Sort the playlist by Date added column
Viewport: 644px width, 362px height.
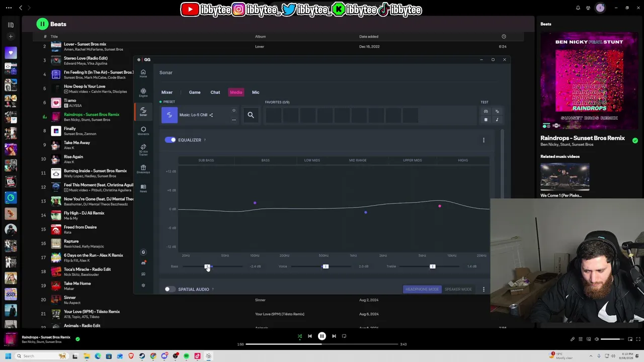(369, 36)
